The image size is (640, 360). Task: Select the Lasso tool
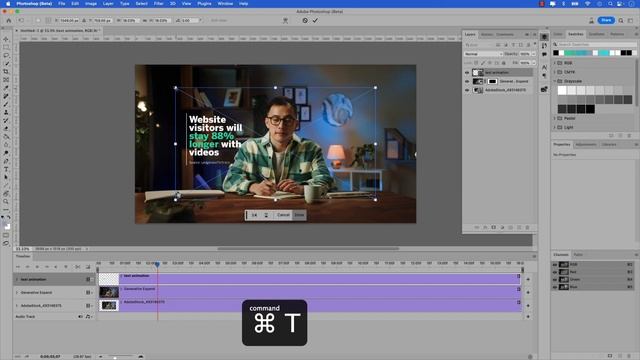tap(6, 56)
